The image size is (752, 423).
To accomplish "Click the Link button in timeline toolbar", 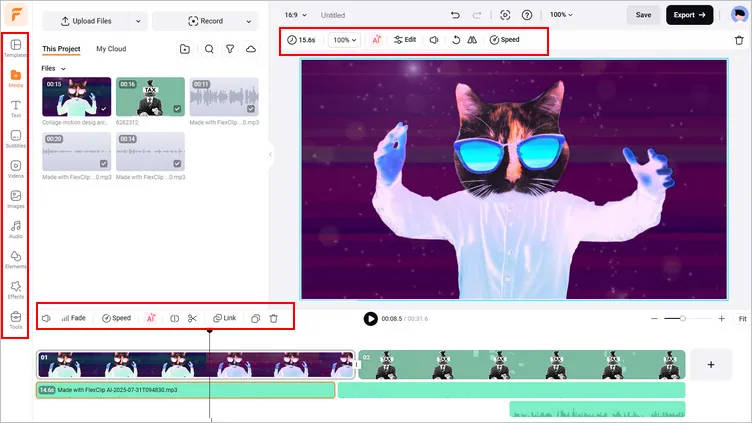I will (x=225, y=318).
